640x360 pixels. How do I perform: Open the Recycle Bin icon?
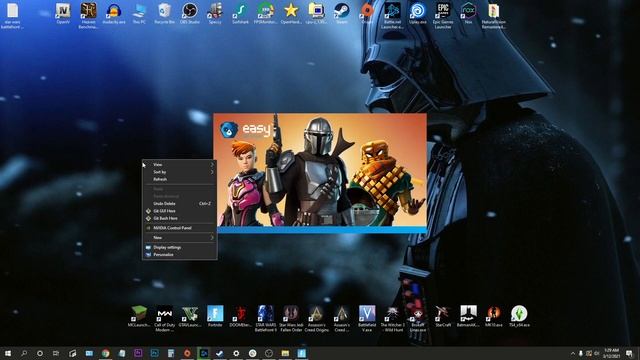click(x=164, y=14)
